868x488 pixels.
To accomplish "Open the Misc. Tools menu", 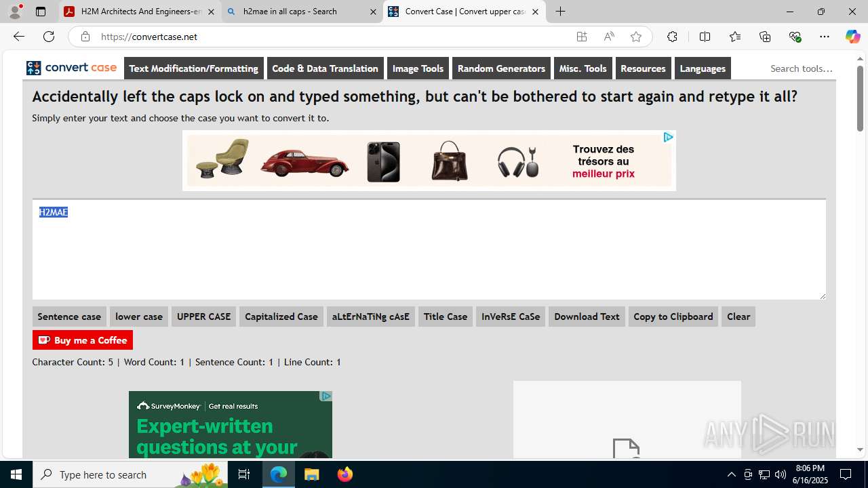I will [583, 68].
